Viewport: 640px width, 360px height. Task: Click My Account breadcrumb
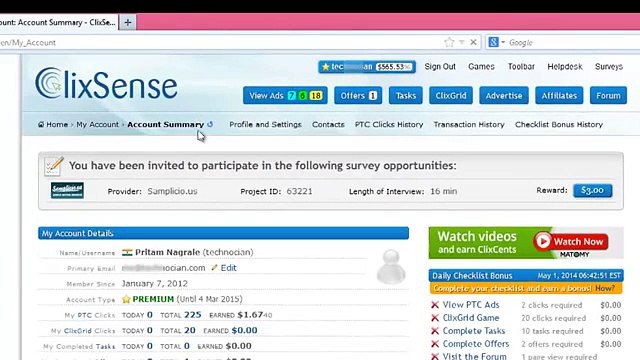pos(98,124)
